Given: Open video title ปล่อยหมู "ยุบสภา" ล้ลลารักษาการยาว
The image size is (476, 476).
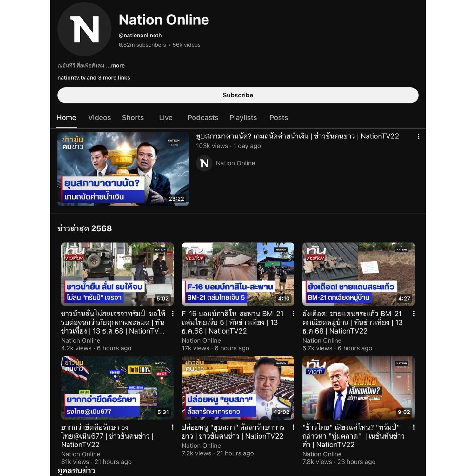Looking at the screenshot, I should tap(233, 432).
